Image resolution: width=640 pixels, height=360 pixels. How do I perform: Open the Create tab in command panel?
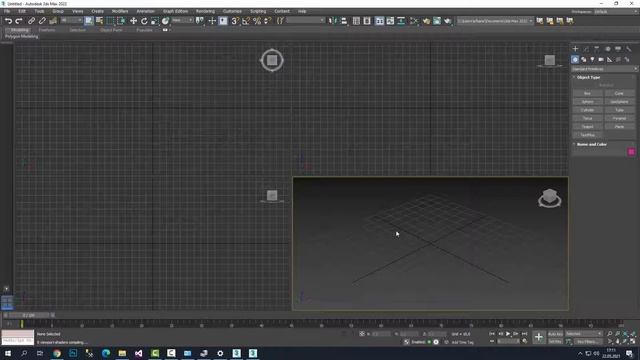pyautogui.click(x=576, y=49)
